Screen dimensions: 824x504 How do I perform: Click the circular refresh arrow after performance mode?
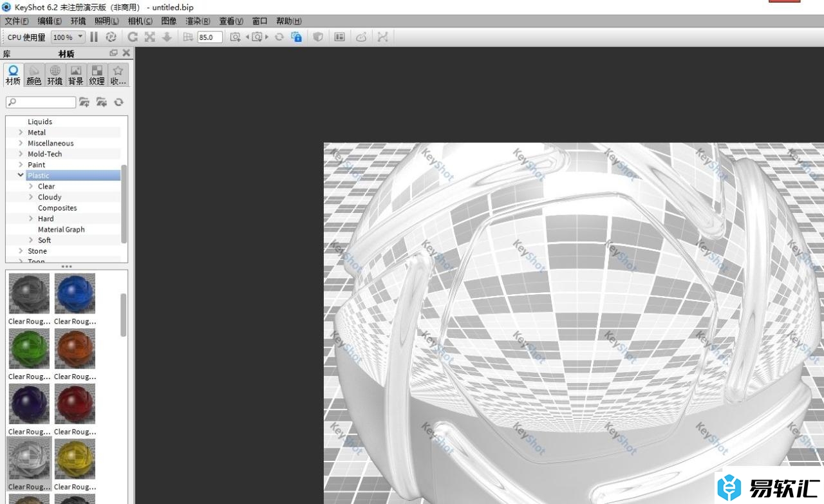tap(133, 37)
